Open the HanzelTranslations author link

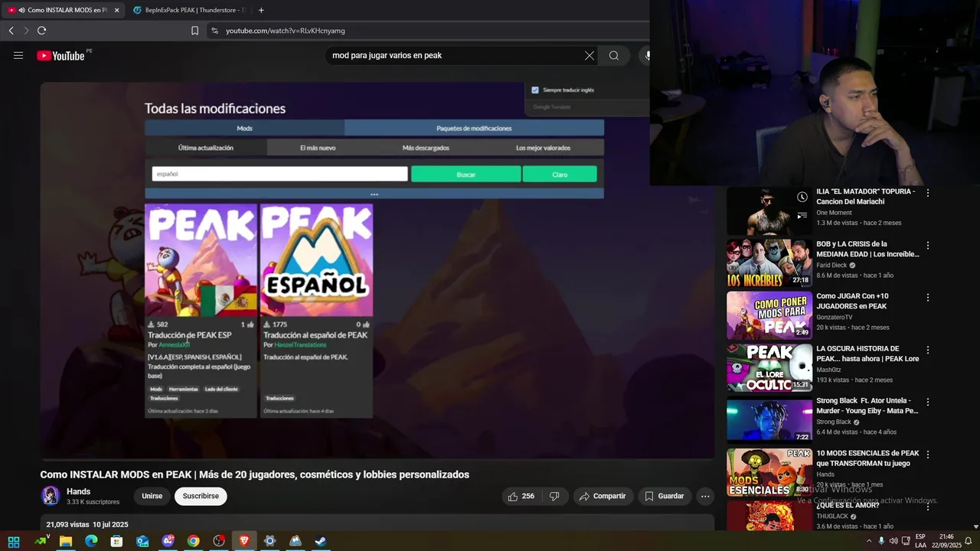coord(300,345)
